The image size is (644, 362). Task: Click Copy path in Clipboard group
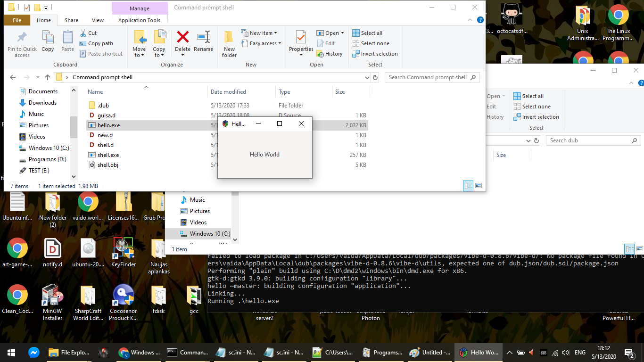96,43
